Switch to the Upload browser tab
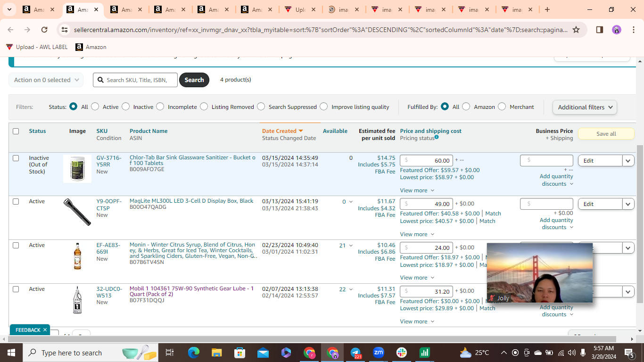 (x=300, y=9)
